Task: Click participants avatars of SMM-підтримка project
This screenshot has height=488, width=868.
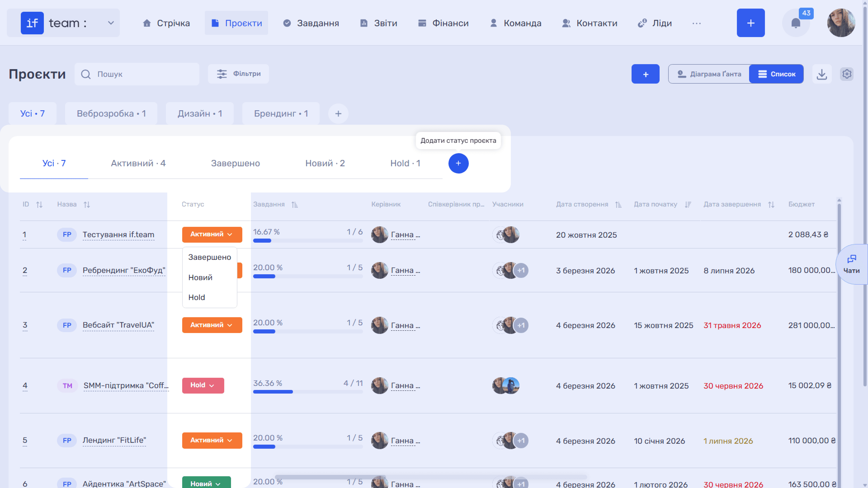Action: coord(506,386)
